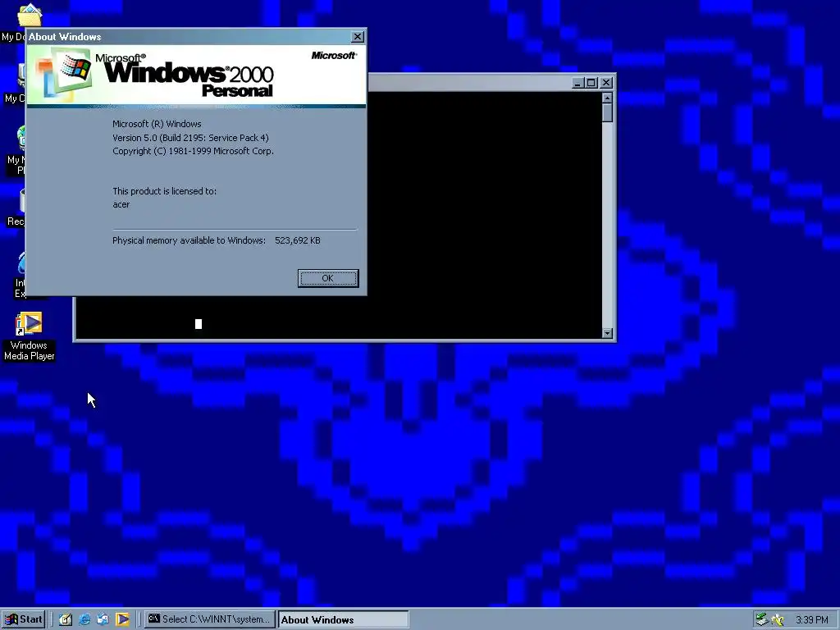Click the butterfly tray icon

pyautogui.click(x=778, y=620)
